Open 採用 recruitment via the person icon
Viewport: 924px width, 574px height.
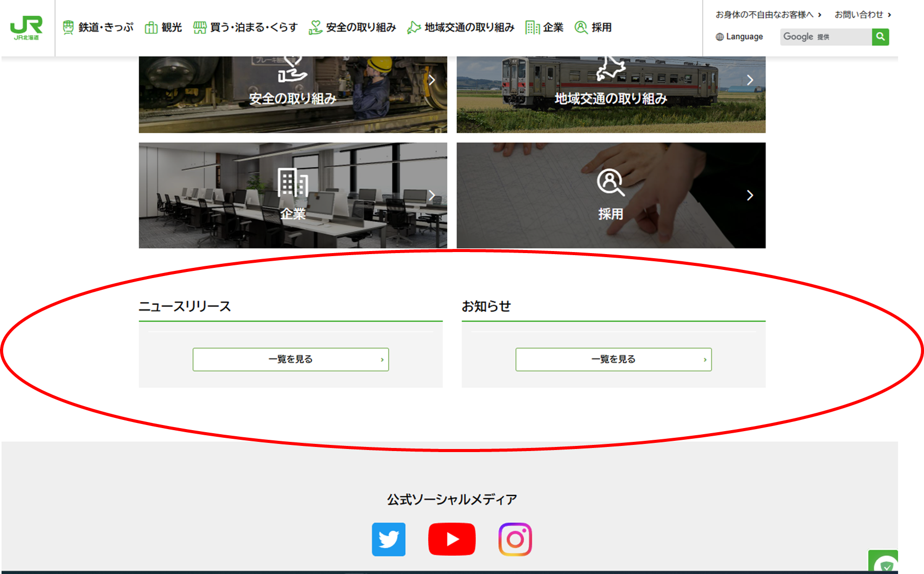click(581, 28)
